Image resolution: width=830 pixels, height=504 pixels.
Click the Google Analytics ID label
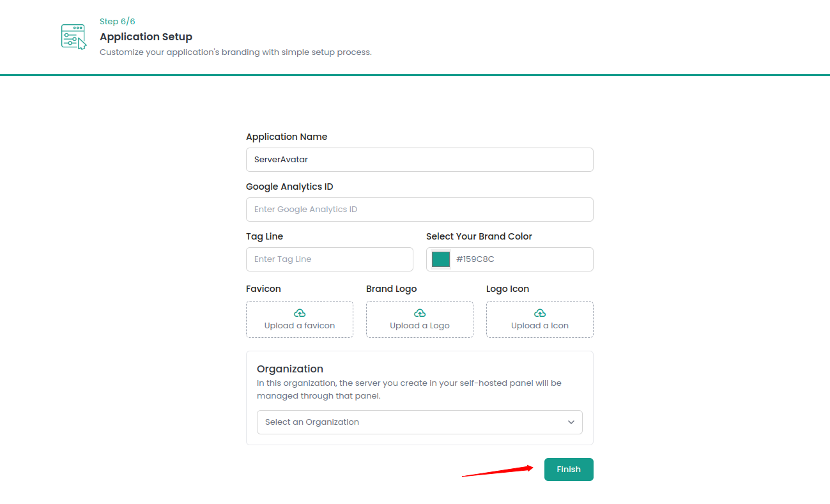click(x=289, y=187)
